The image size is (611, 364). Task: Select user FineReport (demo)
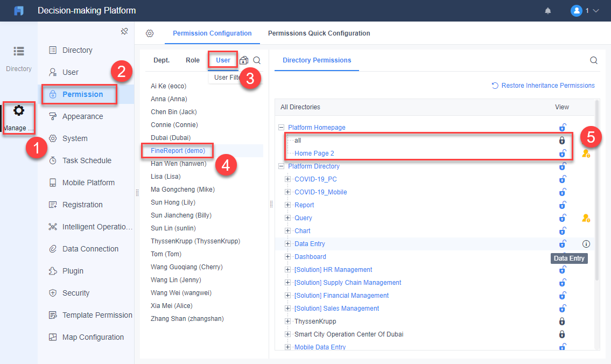point(178,151)
